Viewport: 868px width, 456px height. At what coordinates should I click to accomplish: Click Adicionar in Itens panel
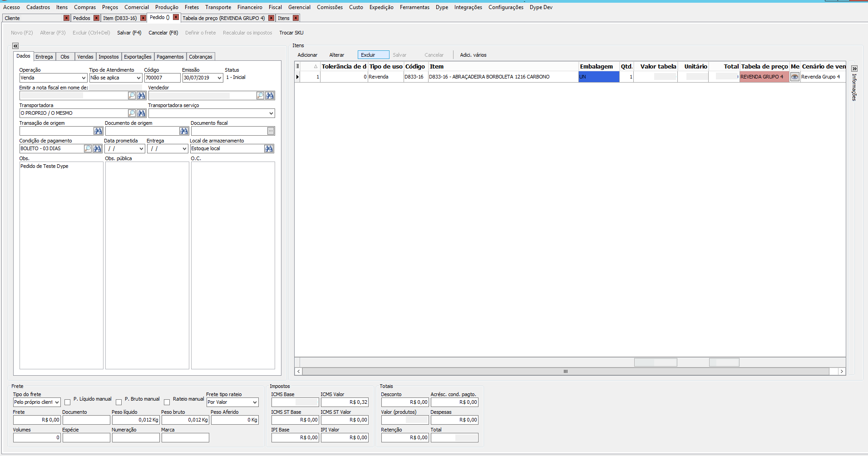[x=307, y=55]
